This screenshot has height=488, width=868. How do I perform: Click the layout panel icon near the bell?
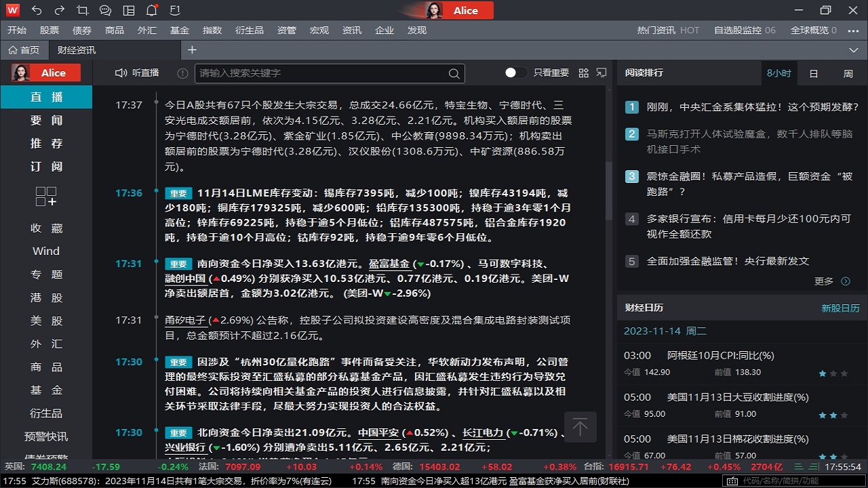pos(128,10)
